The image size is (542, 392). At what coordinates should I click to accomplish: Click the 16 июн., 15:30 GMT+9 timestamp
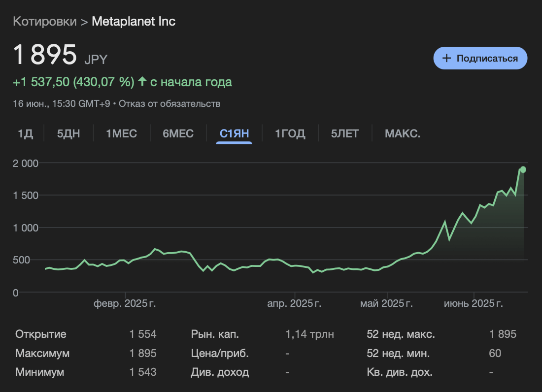coord(62,103)
